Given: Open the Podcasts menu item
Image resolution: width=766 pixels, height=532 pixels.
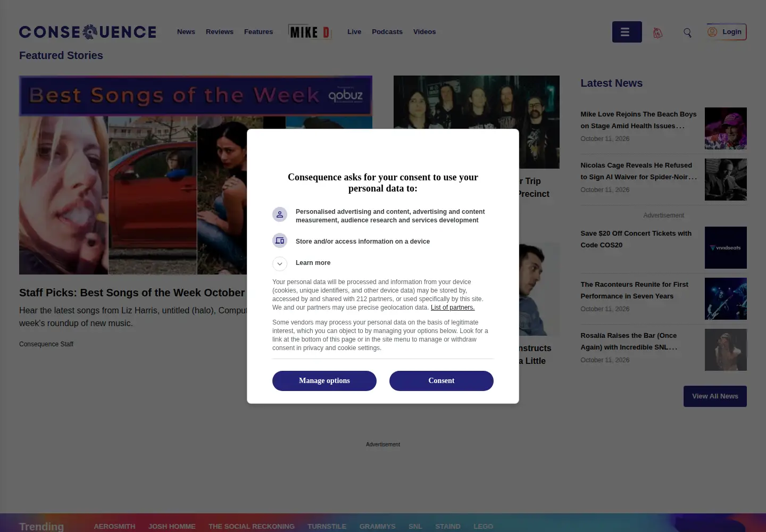Looking at the screenshot, I should coord(387,32).
